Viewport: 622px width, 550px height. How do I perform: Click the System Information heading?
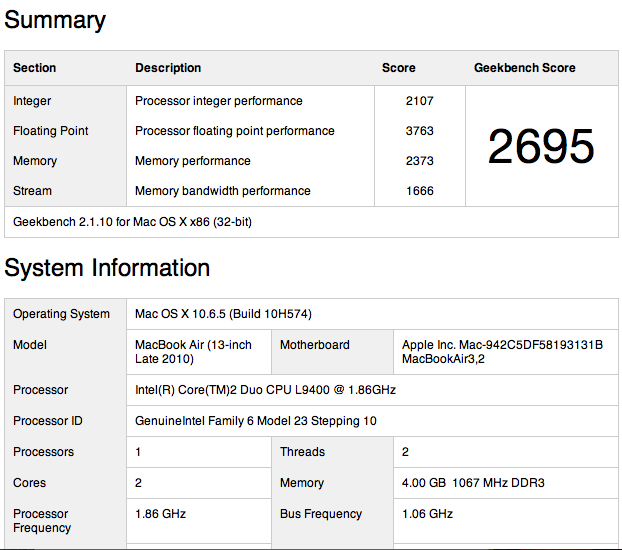[107, 267]
